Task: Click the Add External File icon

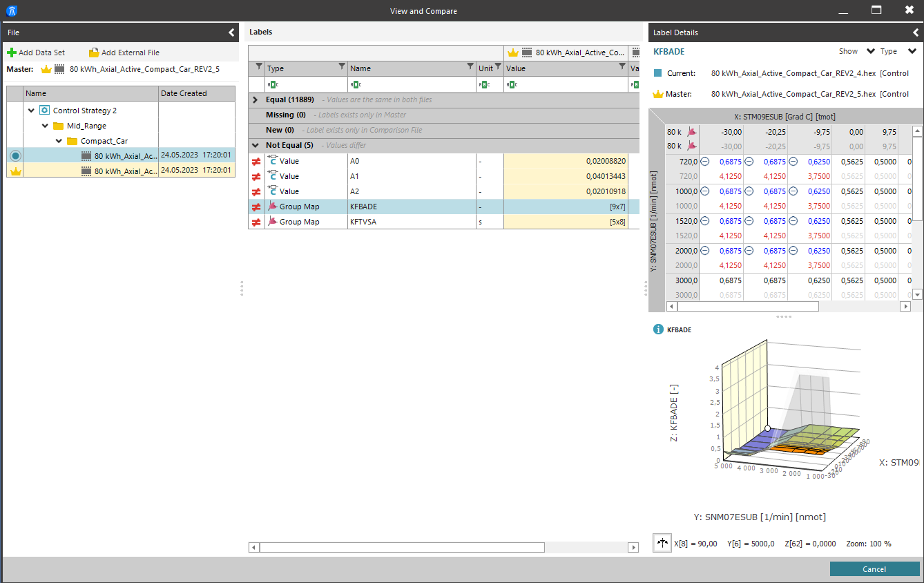Action: [94, 52]
